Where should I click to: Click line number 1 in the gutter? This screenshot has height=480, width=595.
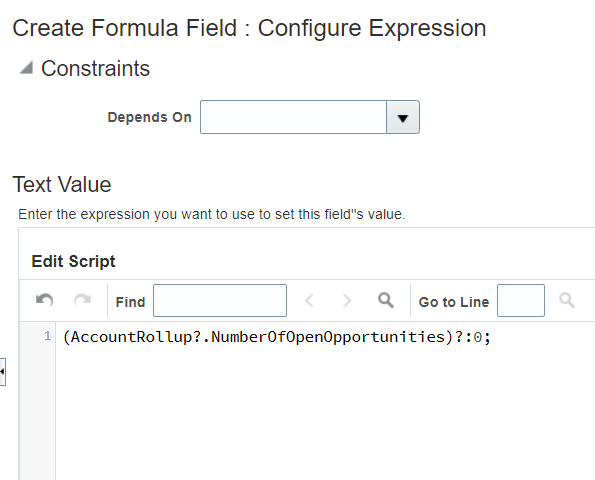[47, 336]
